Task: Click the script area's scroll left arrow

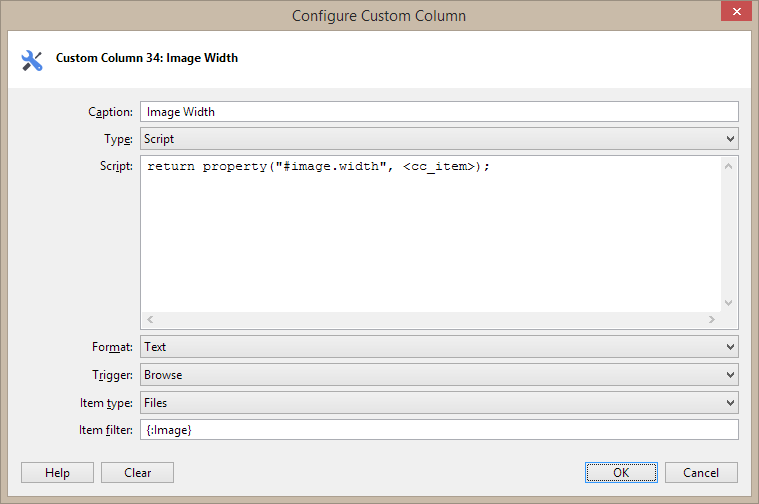Action: click(x=150, y=320)
